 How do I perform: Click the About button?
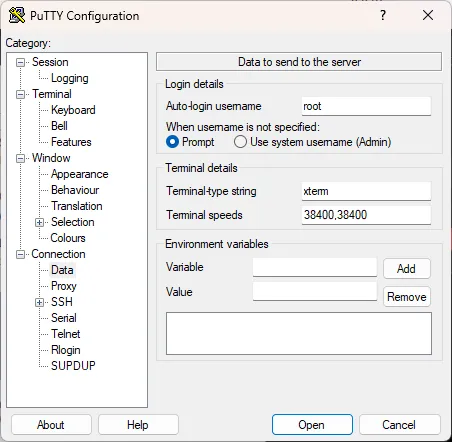(51, 425)
